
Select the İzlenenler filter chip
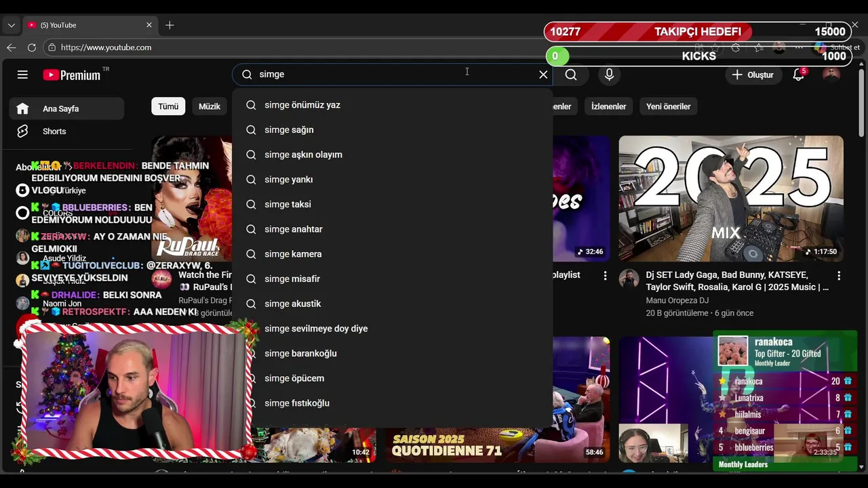click(x=608, y=106)
